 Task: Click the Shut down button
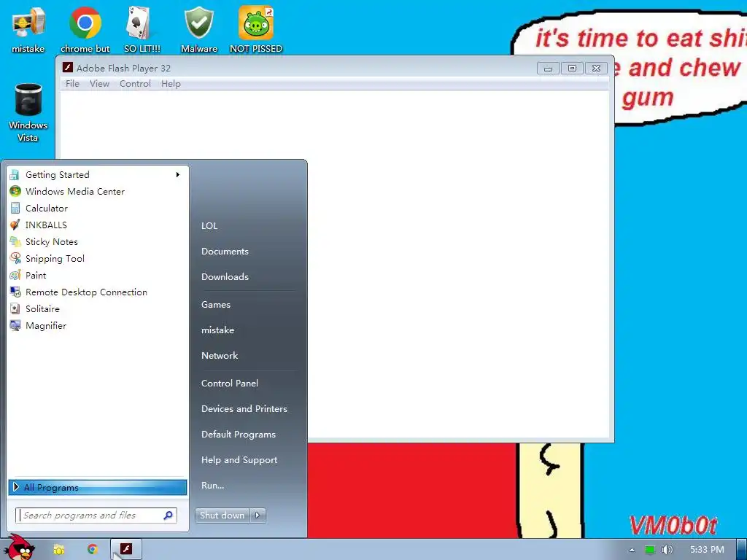(x=223, y=516)
